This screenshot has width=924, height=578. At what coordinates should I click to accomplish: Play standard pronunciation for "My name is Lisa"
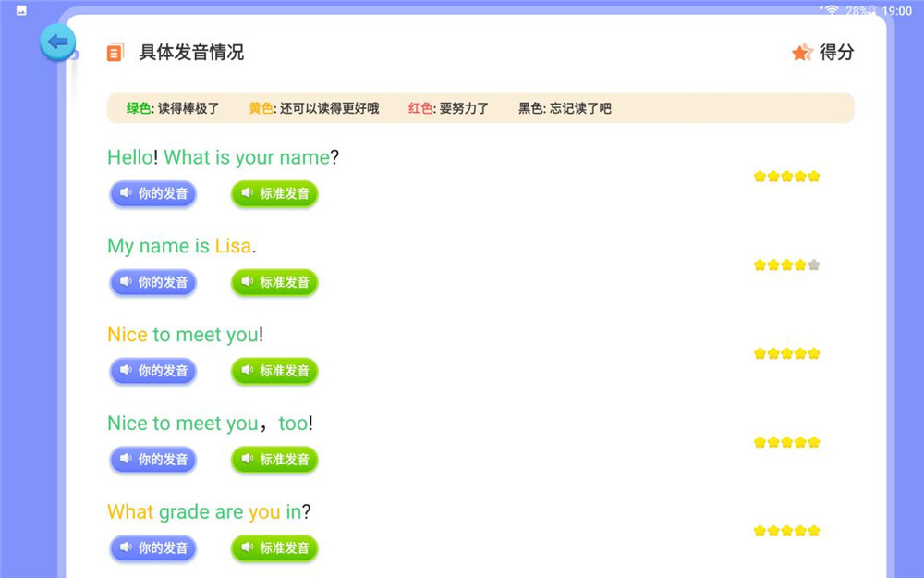pyautogui.click(x=274, y=283)
